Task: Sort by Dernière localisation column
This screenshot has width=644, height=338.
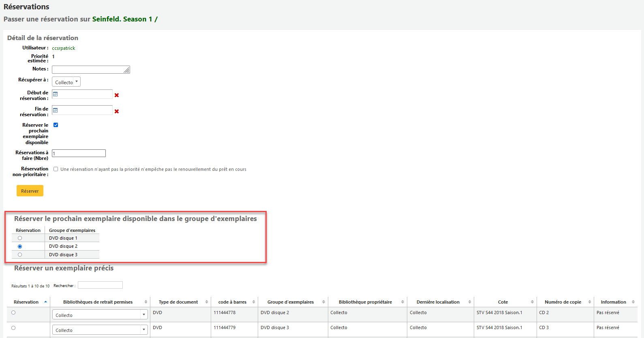Action: [470, 302]
